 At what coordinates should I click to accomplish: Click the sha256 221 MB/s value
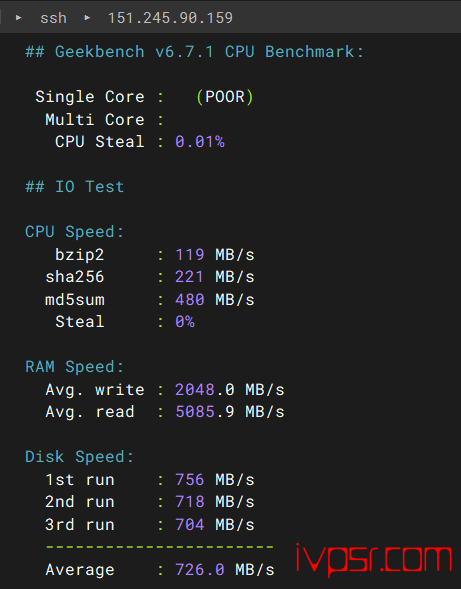point(215,277)
